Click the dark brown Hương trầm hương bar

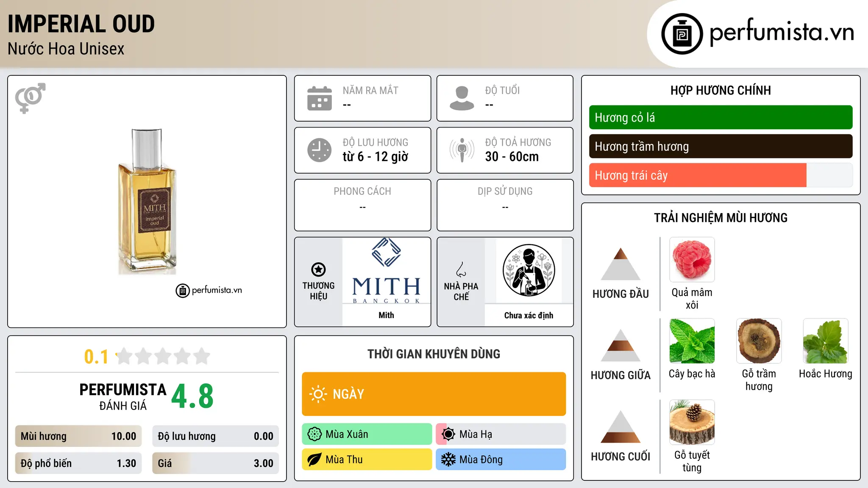(721, 146)
